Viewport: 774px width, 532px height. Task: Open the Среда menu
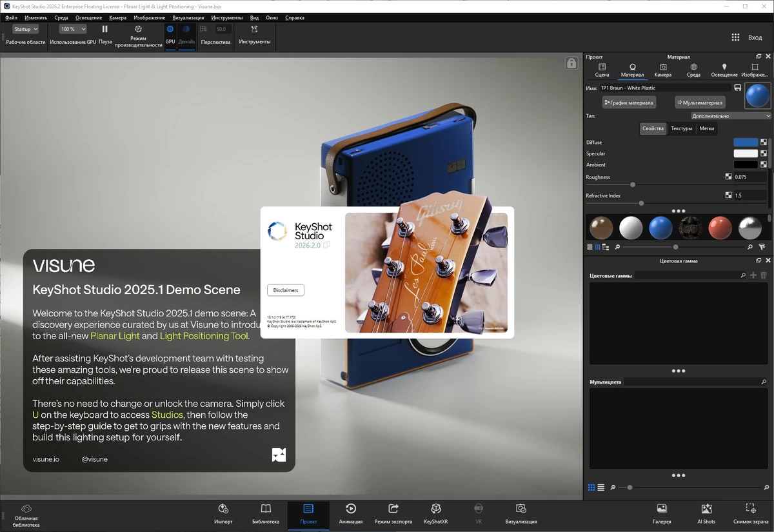[61, 17]
